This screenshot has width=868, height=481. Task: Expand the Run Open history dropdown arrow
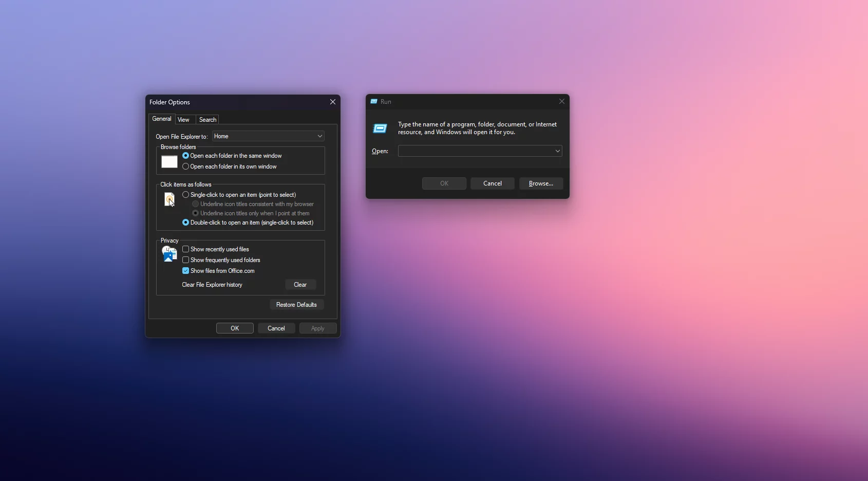click(x=557, y=151)
